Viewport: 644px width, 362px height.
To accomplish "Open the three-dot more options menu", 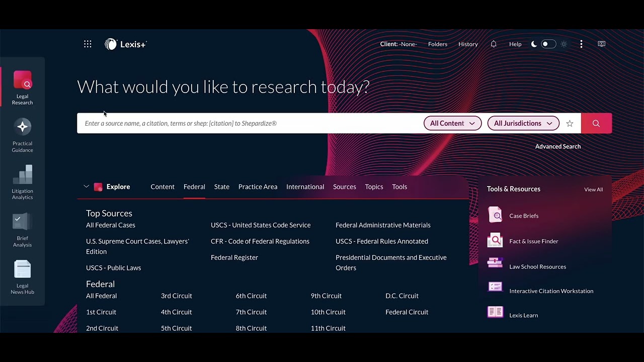I will point(581,44).
